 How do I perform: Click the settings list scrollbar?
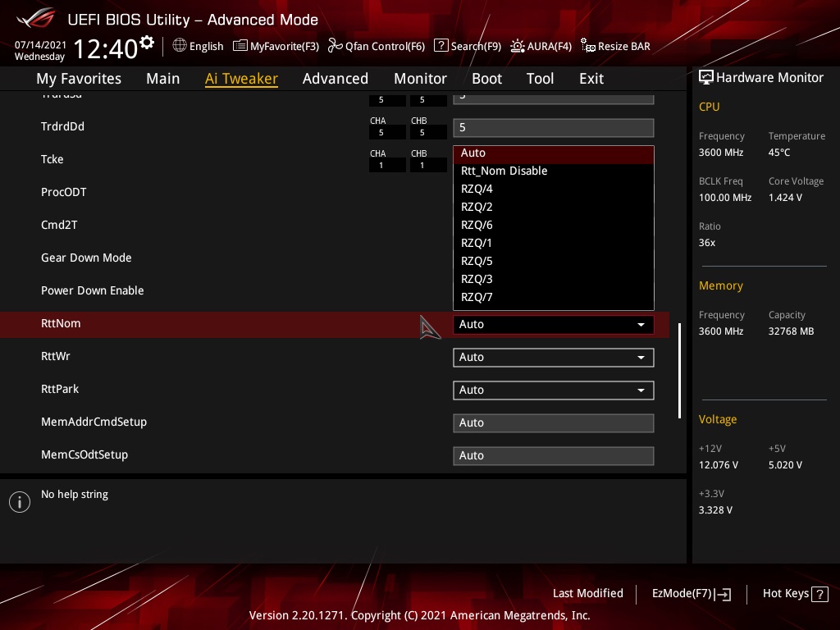(680, 371)
